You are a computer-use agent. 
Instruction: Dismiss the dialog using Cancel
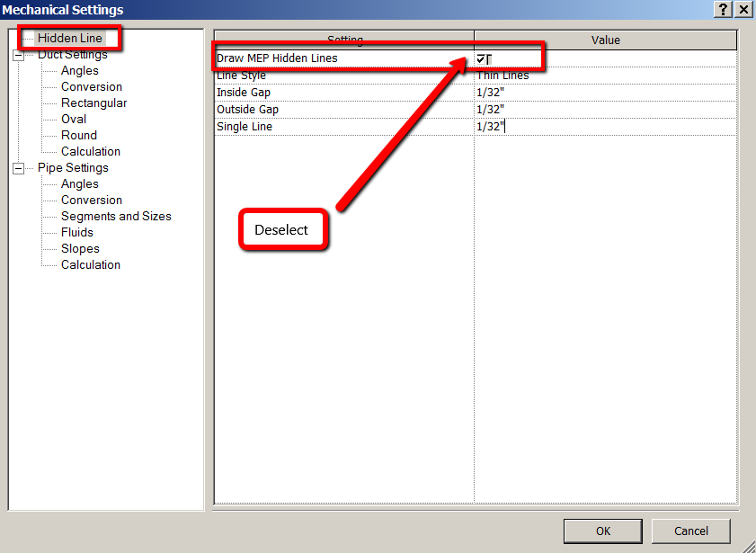pyautogui.click(x=690, y=531)
